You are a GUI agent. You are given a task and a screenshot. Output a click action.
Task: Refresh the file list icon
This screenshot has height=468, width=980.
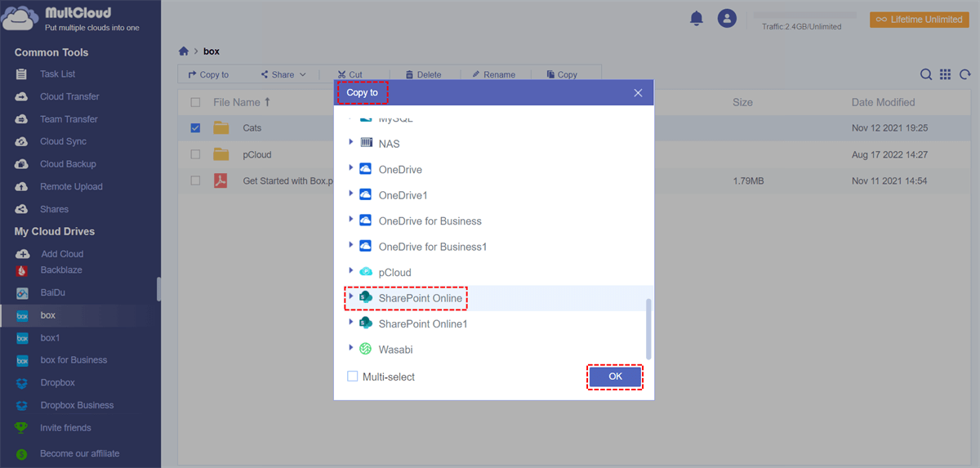coord(964,74)
